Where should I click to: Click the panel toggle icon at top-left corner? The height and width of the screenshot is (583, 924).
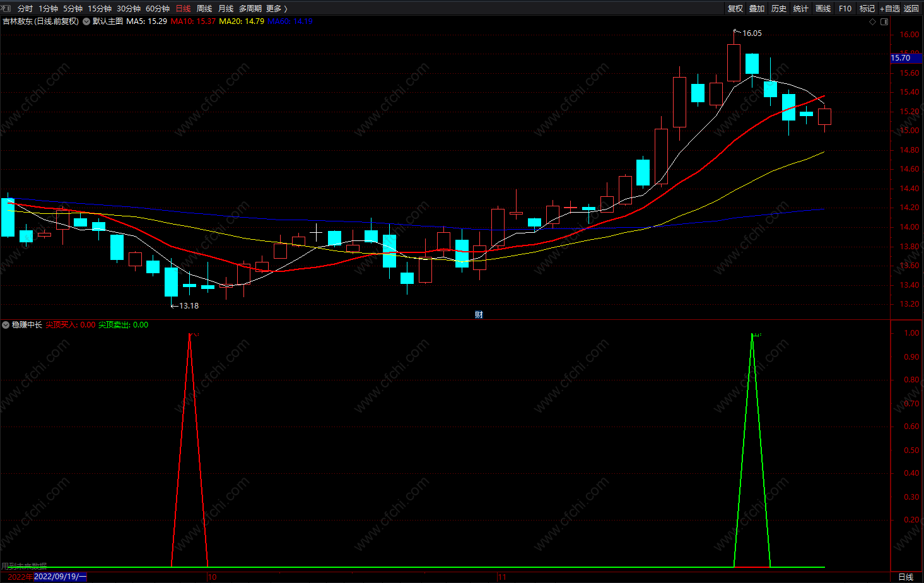pyautogui.click(x=7, y=8)
